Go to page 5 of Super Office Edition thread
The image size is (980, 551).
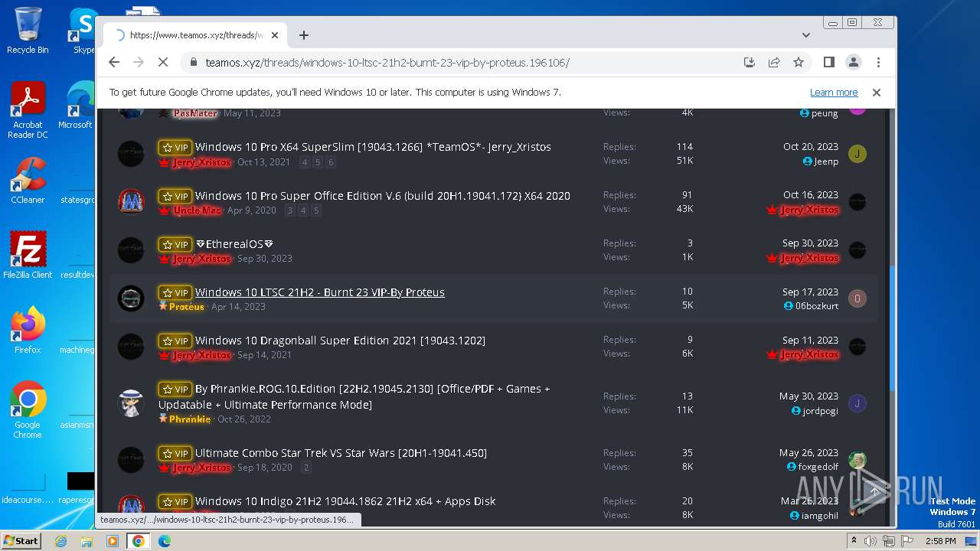[316, 210]
